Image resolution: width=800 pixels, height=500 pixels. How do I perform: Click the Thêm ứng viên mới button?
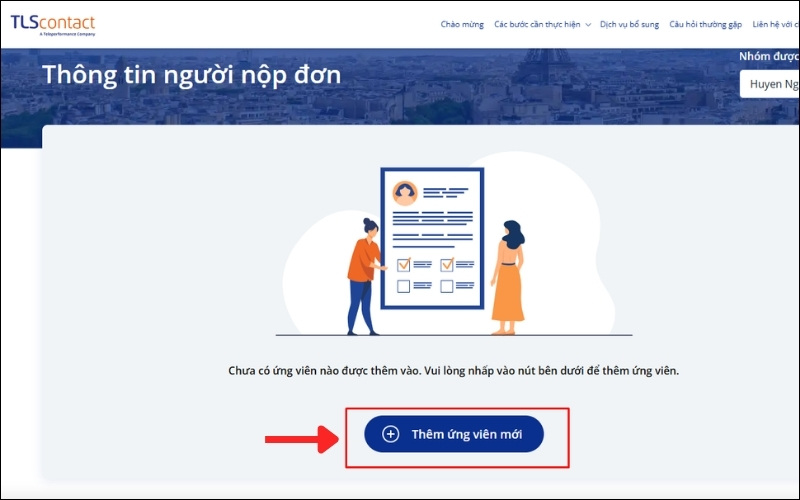pos(454,434)
